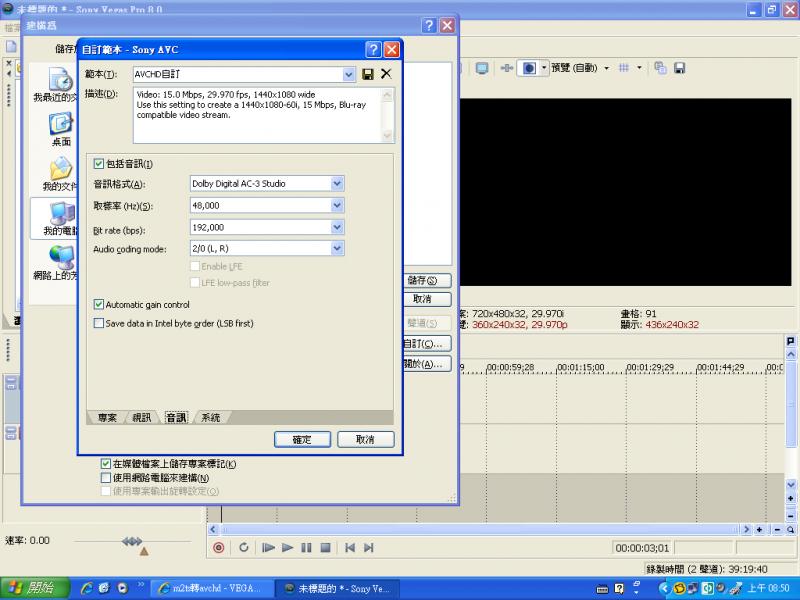Toggle loop playback icon
Viewport: 800px width, 600px height.
coord(243,547)
